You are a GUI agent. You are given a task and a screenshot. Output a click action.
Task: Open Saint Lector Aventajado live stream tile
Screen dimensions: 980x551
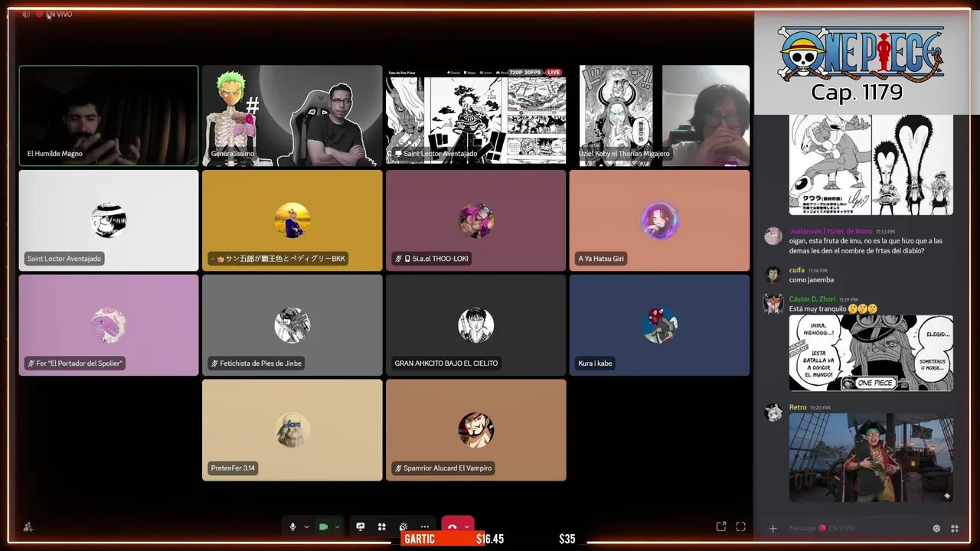(476, 116)
